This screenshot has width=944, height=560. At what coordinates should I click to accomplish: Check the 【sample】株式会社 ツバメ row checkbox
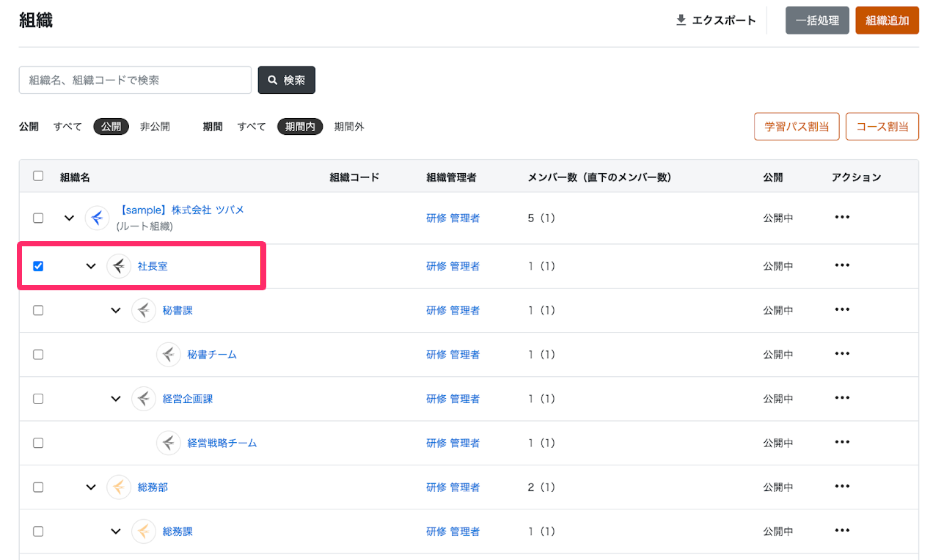(38, 218)
